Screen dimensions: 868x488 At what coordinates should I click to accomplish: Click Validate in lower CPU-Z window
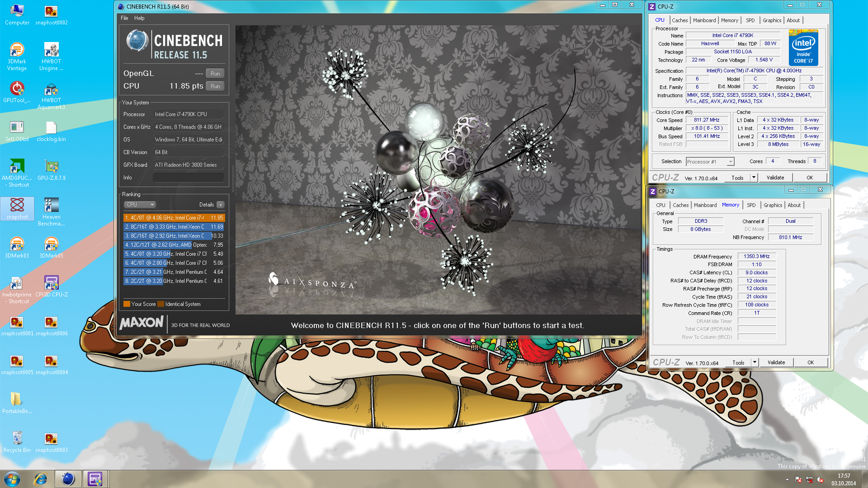(776, 363)
